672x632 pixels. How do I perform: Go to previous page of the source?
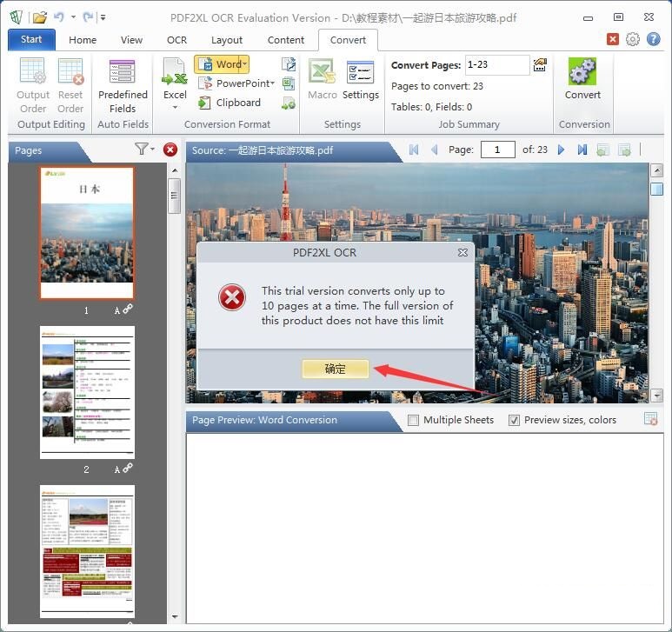(434, 150)
